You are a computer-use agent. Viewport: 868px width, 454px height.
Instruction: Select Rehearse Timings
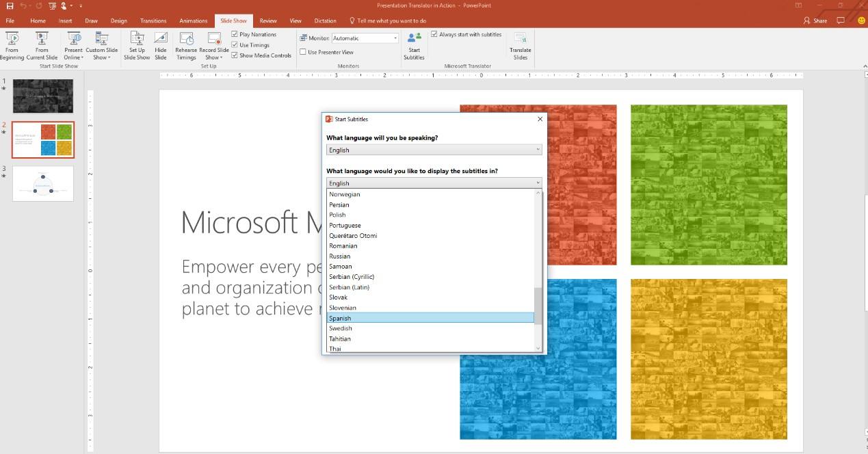coord(185,45)
